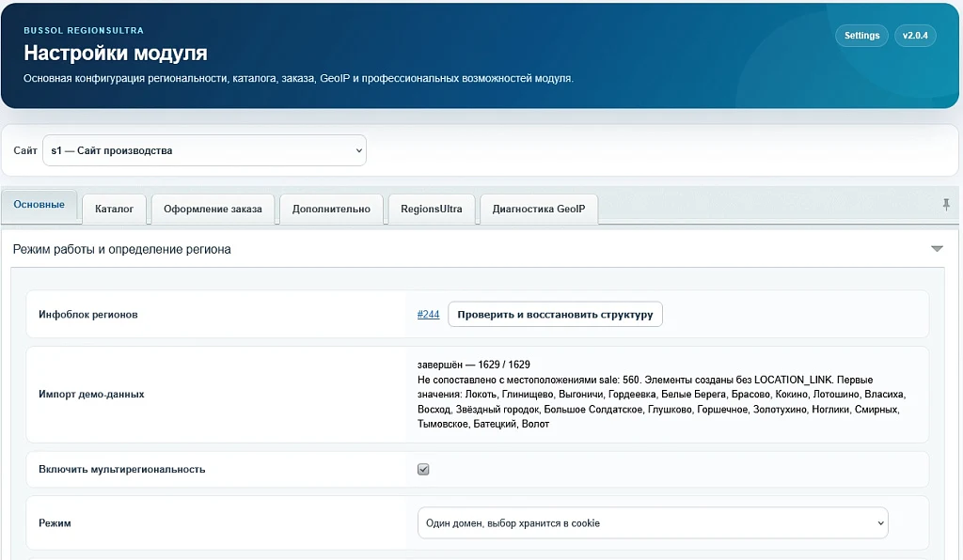Select the 'Дополнительно' tab
The image size is (963, 560).
[331, 210]
